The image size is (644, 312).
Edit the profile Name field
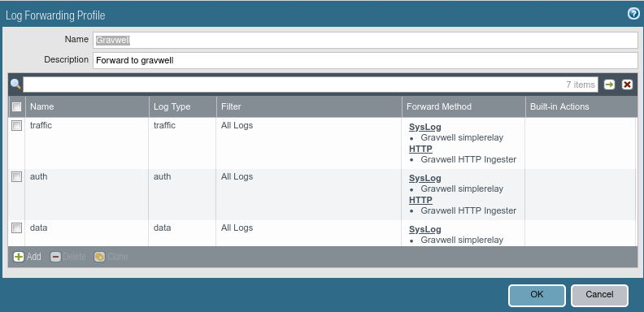[x=365, y=41]
